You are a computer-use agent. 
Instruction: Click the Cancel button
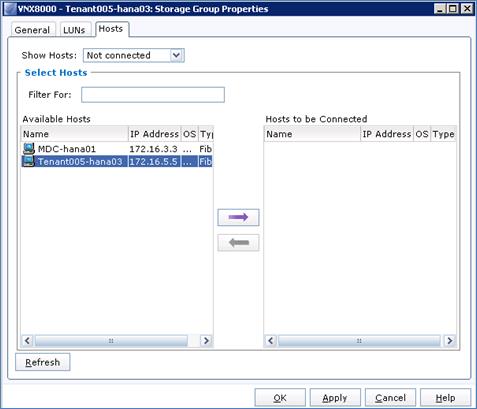click(390, 398)
